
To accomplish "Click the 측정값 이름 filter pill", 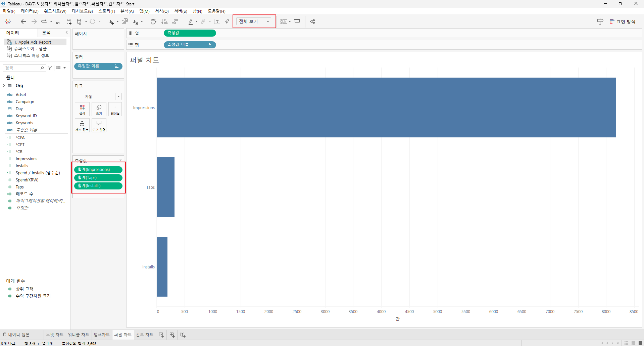I will pos(98,66).
